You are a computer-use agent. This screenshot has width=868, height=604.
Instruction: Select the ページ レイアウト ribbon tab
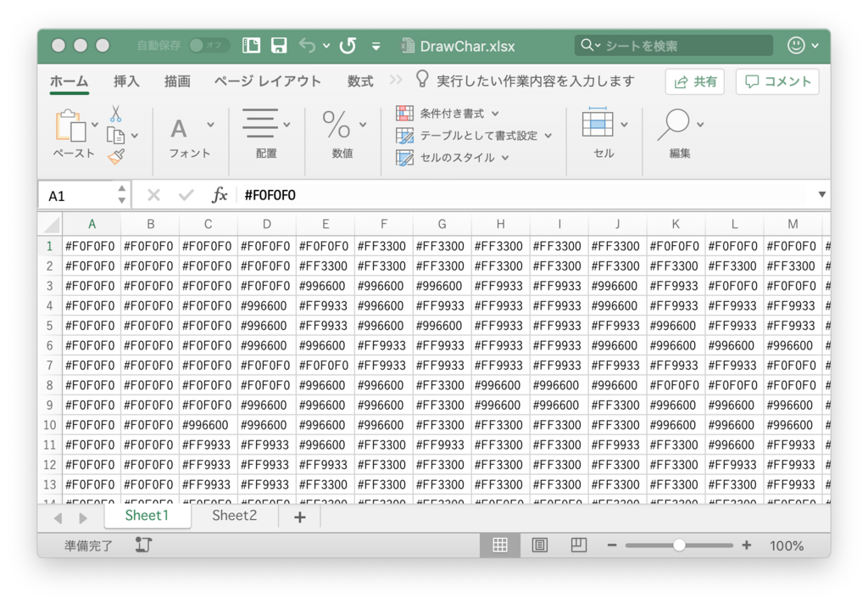(267, 81)
